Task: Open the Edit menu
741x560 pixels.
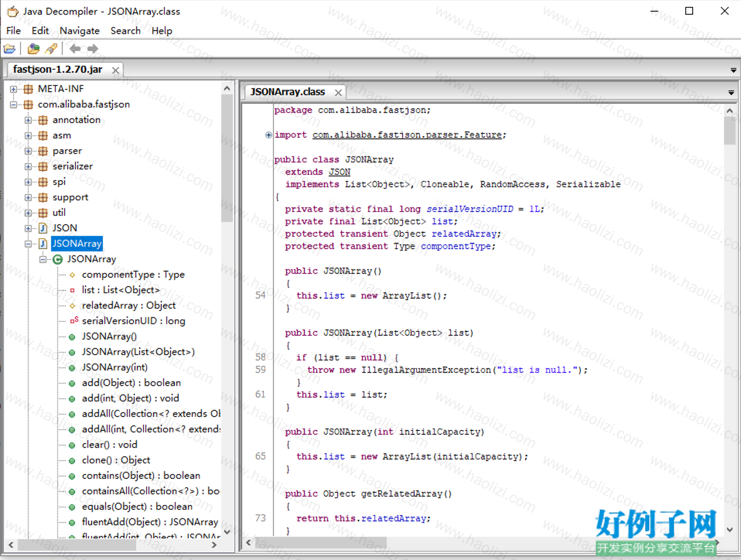Action: point(40,31)
